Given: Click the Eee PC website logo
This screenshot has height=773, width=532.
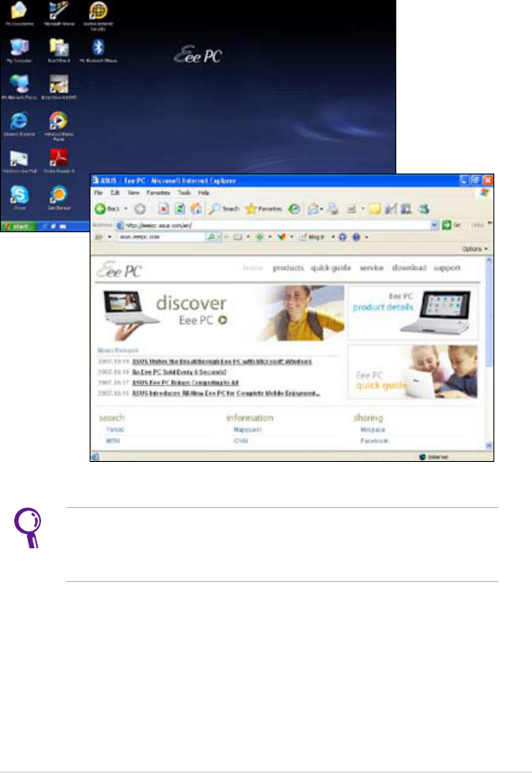Looking at the screenshot, I should click(119, 270).
